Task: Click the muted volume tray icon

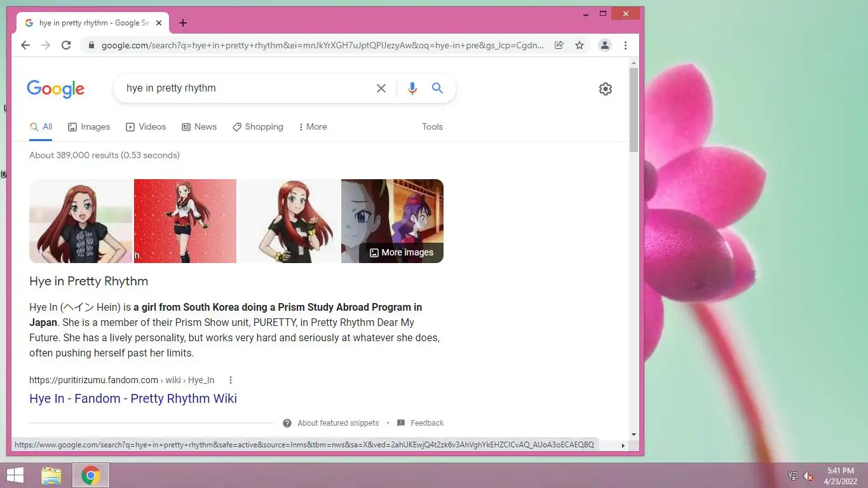Action: pyautogui.click(x=808, y=476)
